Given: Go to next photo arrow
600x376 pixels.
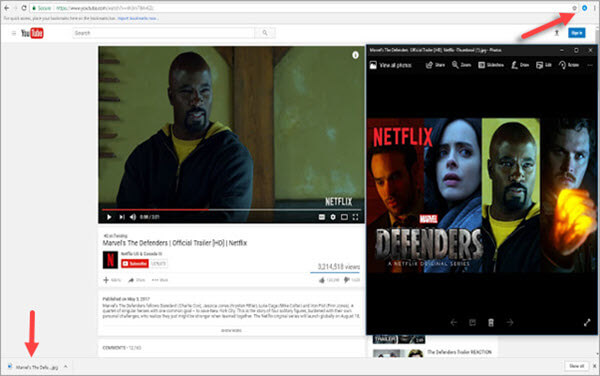Looking at the screenshot, I should click(x=510, y=322).
